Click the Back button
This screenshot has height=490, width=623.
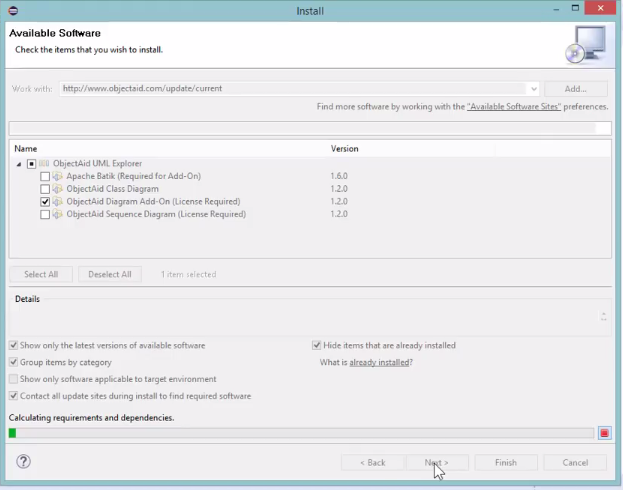[x=373, y=463]
